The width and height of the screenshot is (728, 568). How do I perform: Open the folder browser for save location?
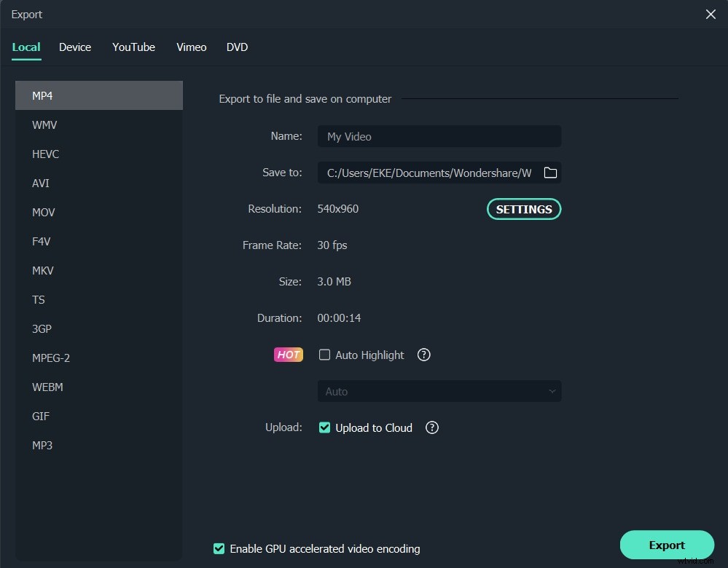(550, 173)
